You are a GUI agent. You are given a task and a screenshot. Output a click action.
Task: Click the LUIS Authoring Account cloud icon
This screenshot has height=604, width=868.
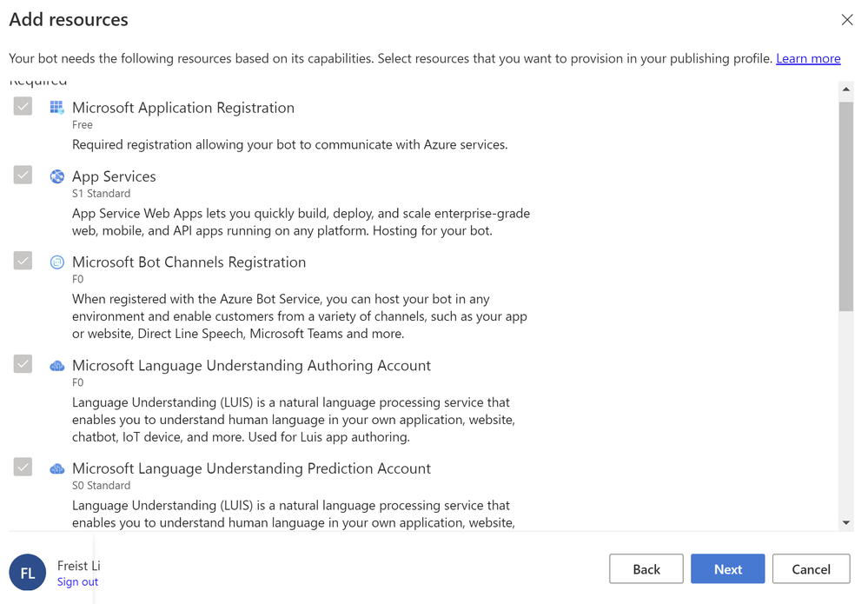click(x=56, y=366)
